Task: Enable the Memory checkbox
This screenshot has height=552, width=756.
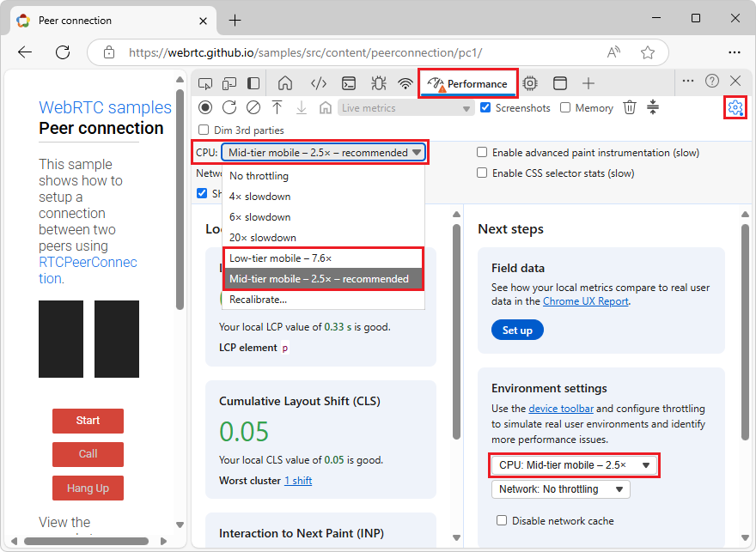Action: tap(564, 107)
